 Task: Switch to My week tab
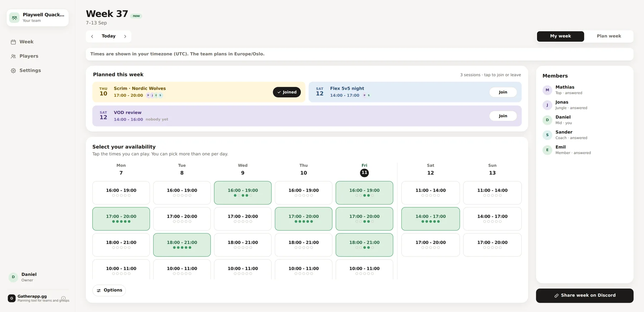(560, 36)
